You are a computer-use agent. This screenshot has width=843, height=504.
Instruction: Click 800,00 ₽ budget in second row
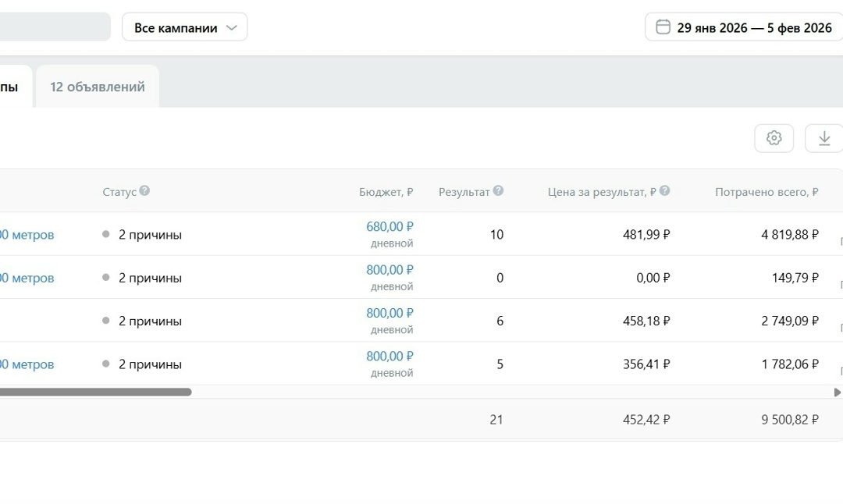click(389, 270)
